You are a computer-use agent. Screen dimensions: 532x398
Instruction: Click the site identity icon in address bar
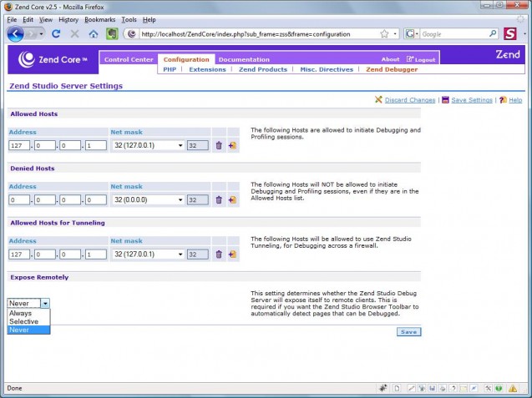tap(132, 34)
